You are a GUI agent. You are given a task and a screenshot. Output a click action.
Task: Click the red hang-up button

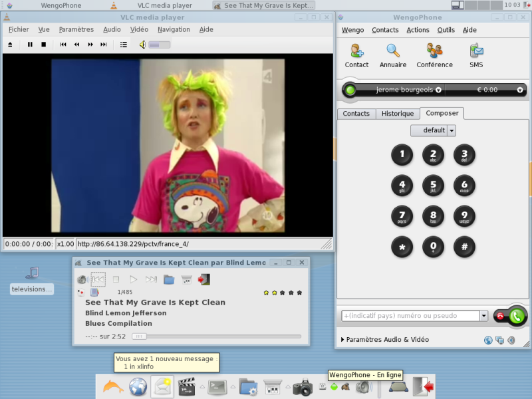click(500, 317)
